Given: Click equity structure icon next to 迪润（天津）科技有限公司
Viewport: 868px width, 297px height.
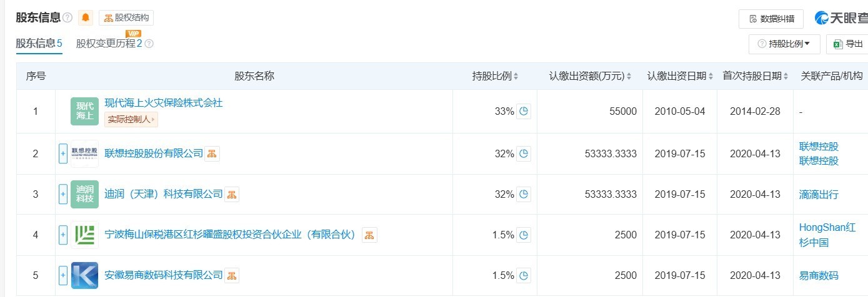Looking at the screenshot, I should [x=231, y=195].
